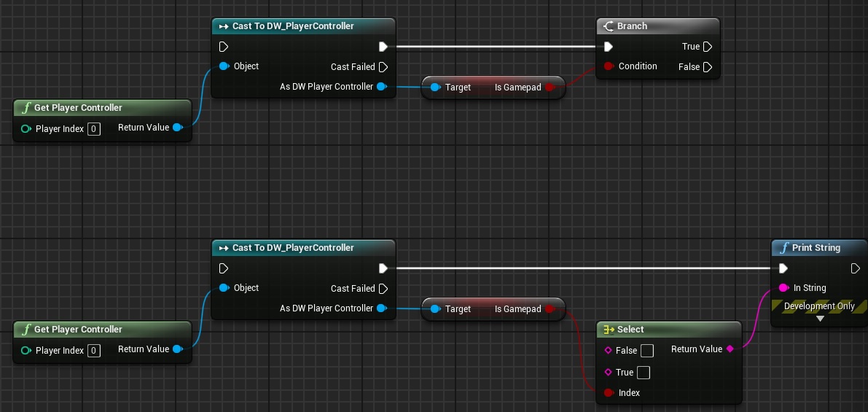
Task: Click the Select node's Return Value pin
Action: 730,349
